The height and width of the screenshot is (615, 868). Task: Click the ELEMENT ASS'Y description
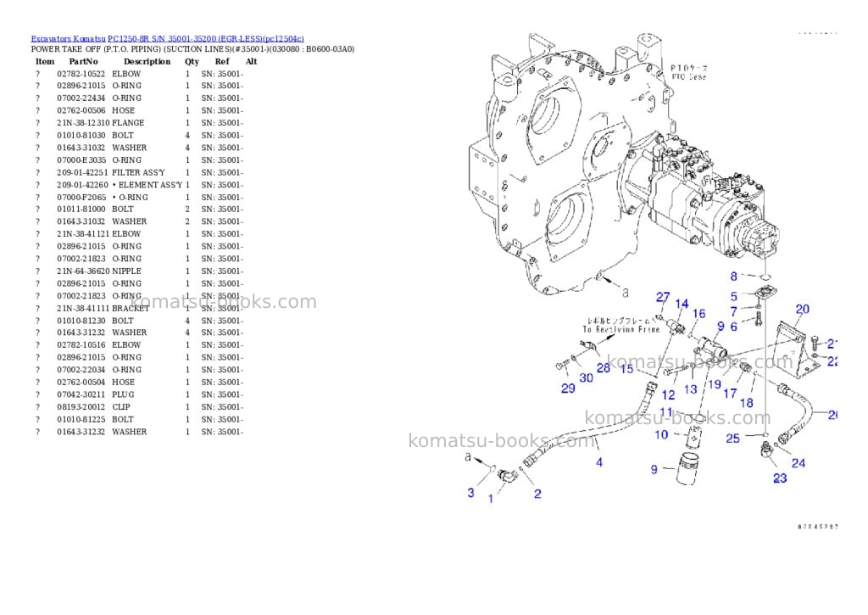(x=150, y=185)
